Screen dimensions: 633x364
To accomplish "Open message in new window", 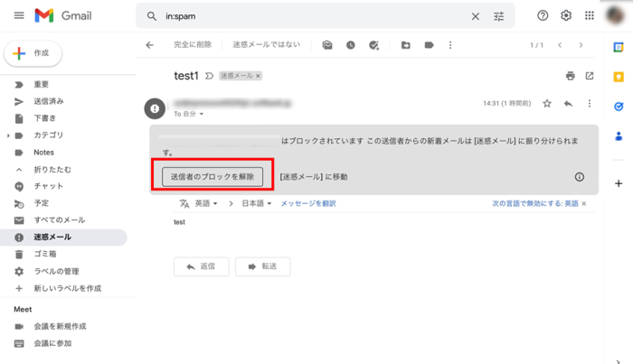I will click(590, 76).
